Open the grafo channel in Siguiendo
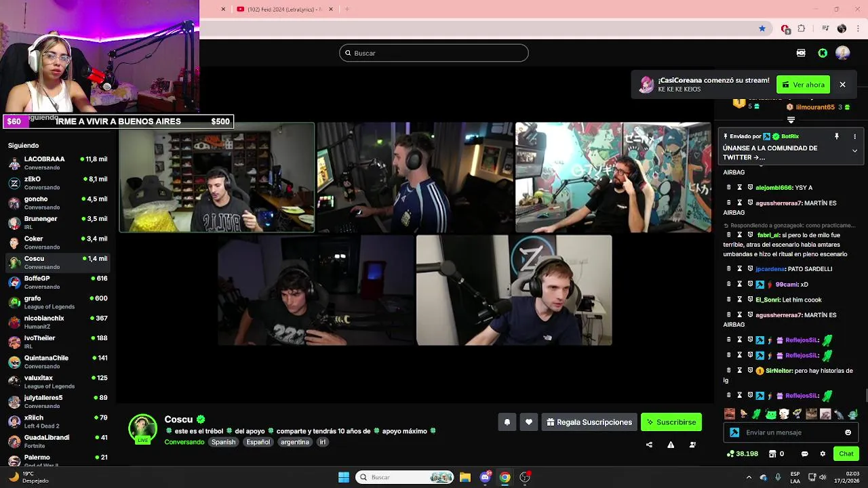The width and height of the screenshot is (868, 488). click(58, 302)
